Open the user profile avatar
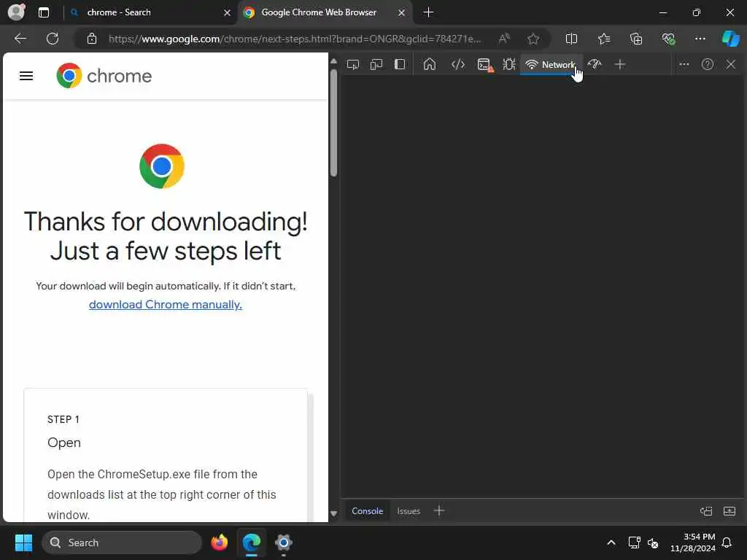This screenshot has height=560, width=747. pyautogui.click(x=17, y=12)
